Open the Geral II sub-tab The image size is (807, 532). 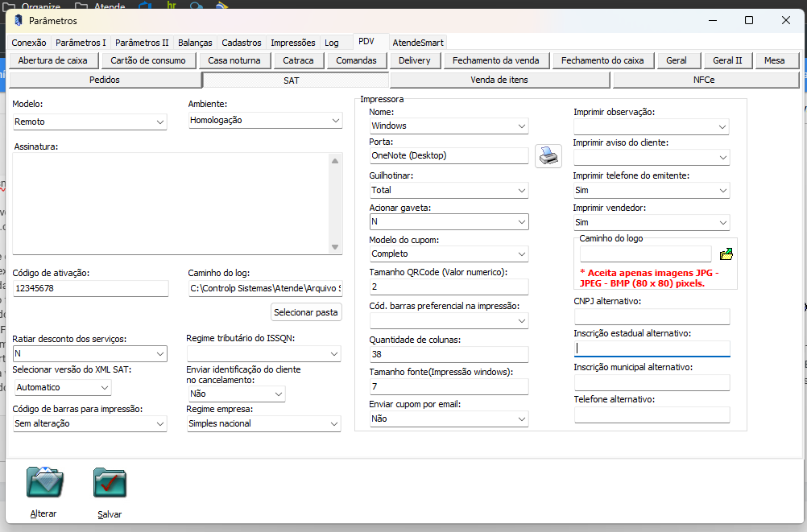tap(727, 60)
